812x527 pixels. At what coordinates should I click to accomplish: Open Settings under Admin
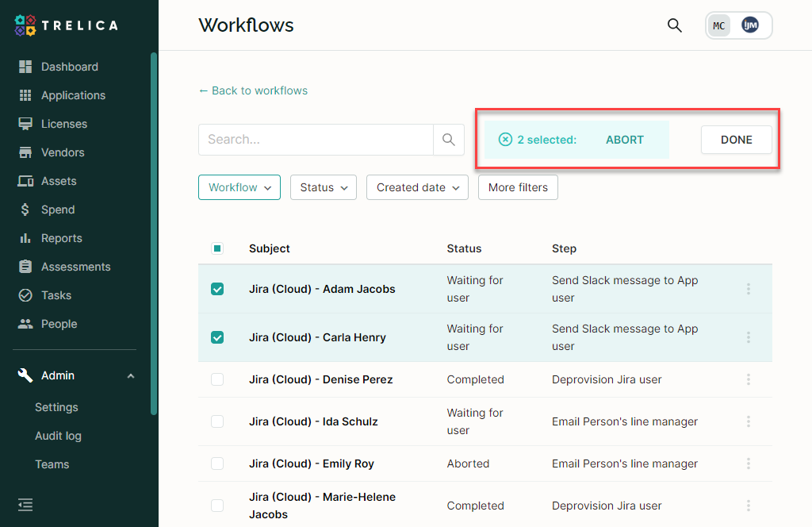click(56, 407)
